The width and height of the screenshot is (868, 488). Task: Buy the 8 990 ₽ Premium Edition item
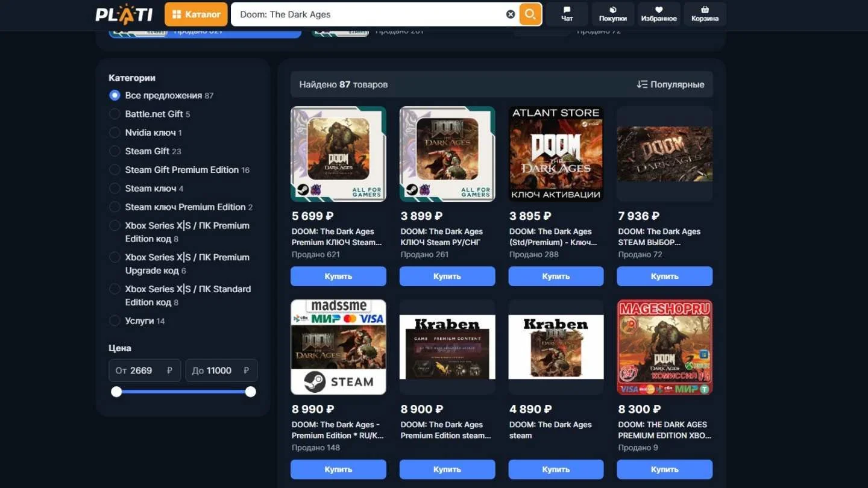point(338,469)
